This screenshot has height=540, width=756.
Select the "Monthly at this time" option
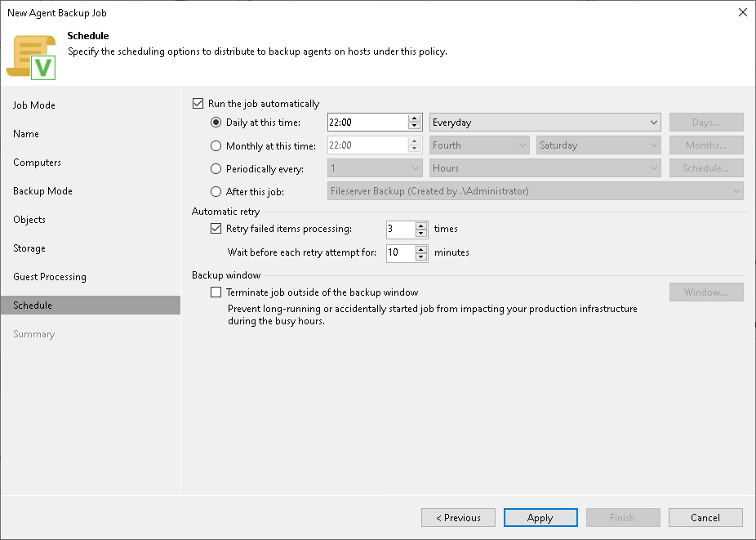coord(214,145)
